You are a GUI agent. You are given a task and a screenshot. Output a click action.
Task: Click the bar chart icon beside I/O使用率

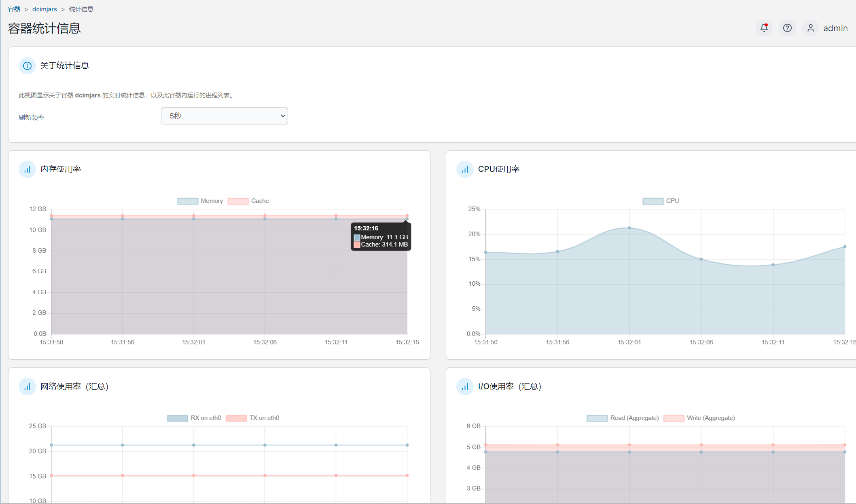click(465, 387)
